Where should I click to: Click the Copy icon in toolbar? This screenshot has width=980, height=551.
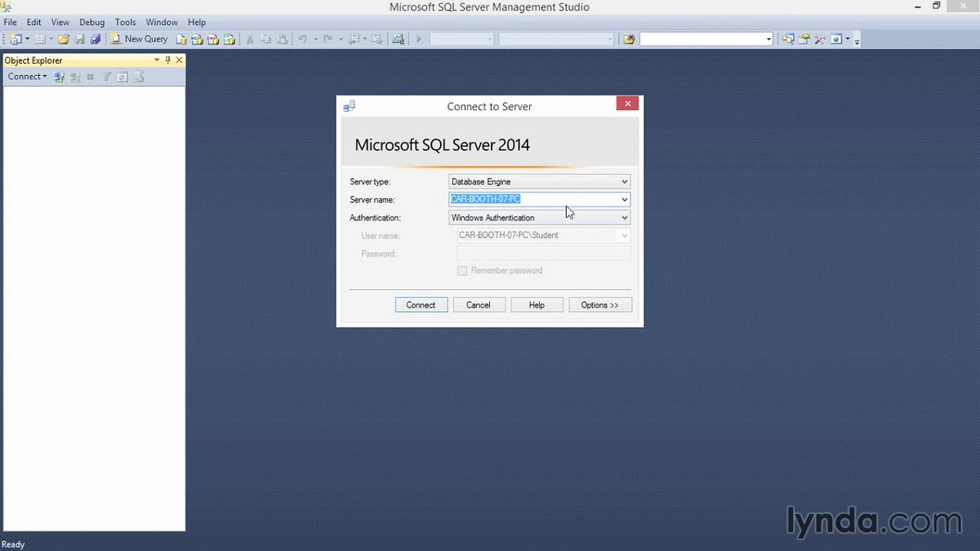[x=265, y=38]
